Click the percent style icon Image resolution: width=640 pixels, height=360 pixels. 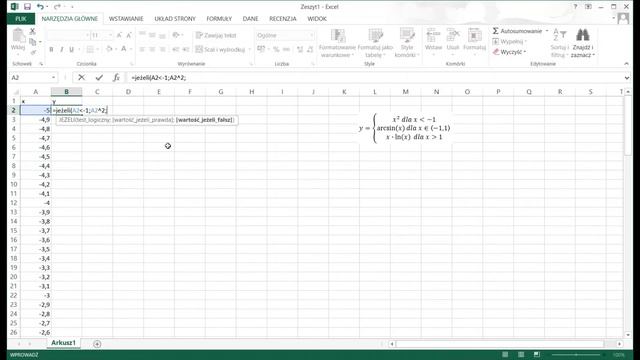[276, 49]
